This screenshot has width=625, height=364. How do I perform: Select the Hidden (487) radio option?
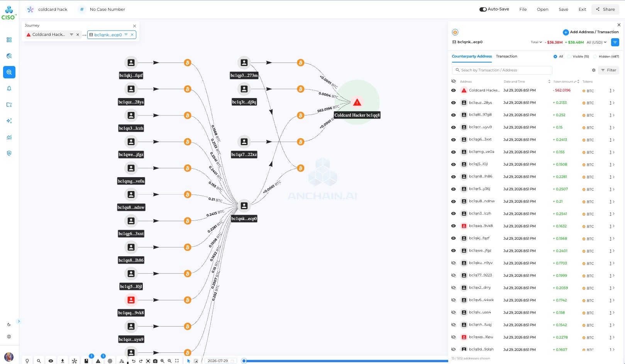(595, 56)
